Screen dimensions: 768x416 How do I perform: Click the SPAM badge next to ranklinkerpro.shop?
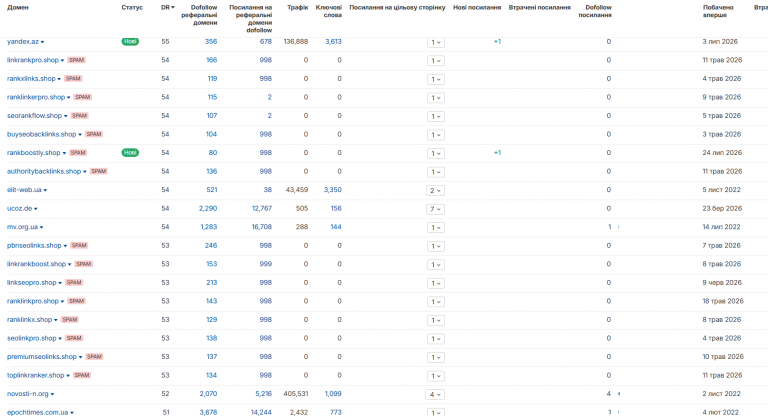pyautogui.click(x=82, y=98)
